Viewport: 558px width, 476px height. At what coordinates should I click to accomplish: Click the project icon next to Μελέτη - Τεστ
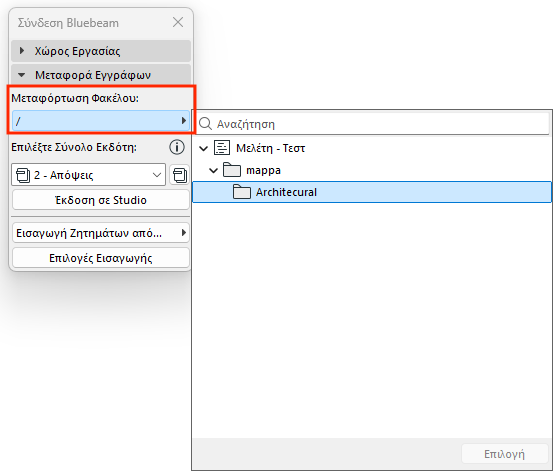pyautogui.click(x=222, y=148)
